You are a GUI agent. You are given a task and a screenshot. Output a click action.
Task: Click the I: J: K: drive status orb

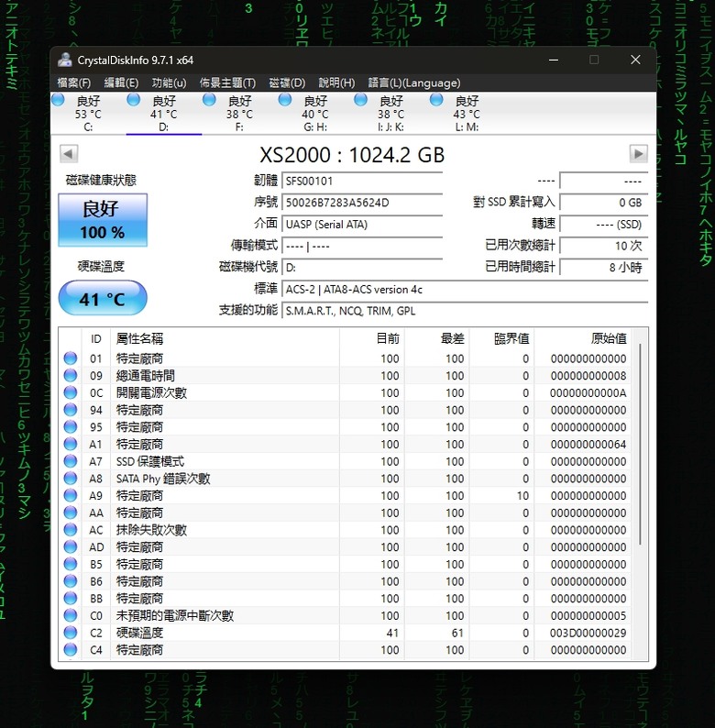(361, 99)
